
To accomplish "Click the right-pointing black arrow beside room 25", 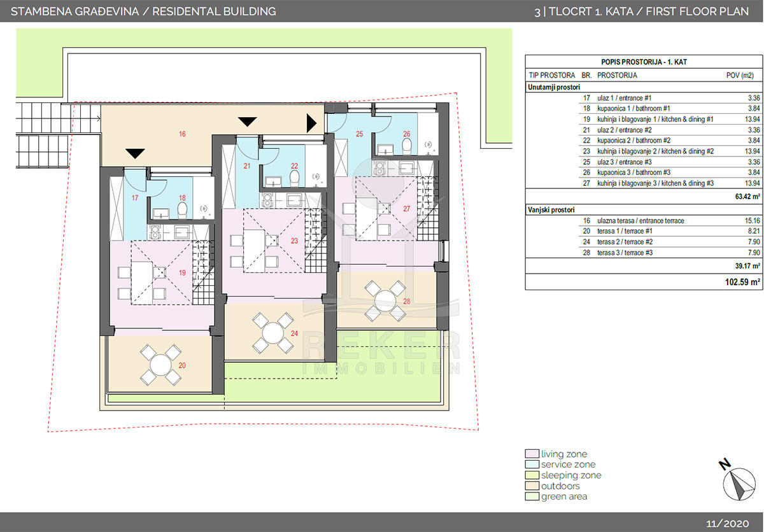I will (x=312, y=122).
